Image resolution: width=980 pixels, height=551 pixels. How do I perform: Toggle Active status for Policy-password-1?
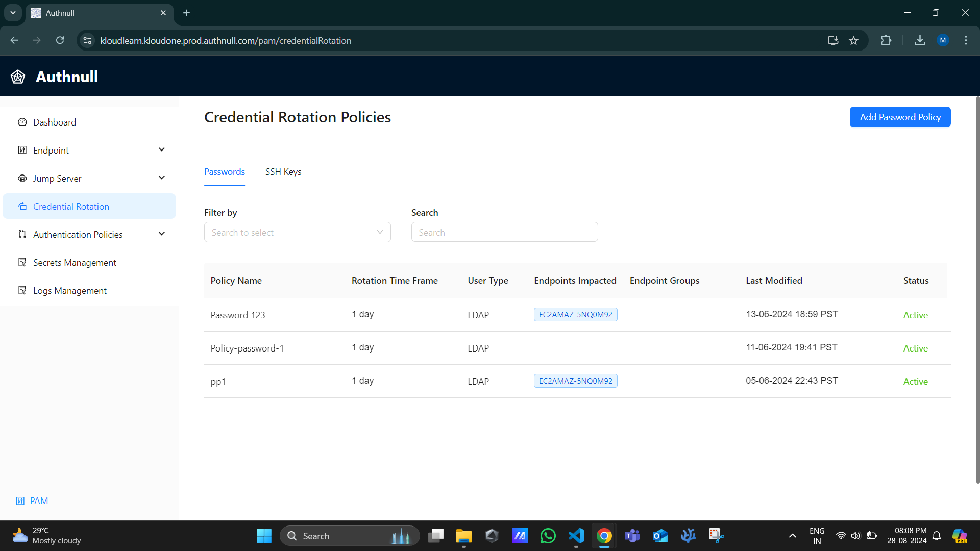[915, 348]
